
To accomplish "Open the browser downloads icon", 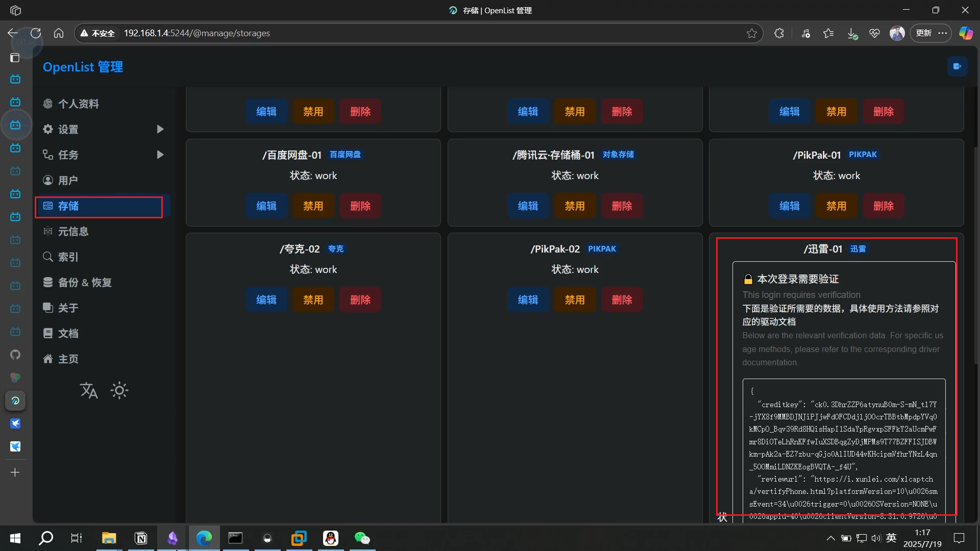I will pyautogui.click(x=852, y=33).
